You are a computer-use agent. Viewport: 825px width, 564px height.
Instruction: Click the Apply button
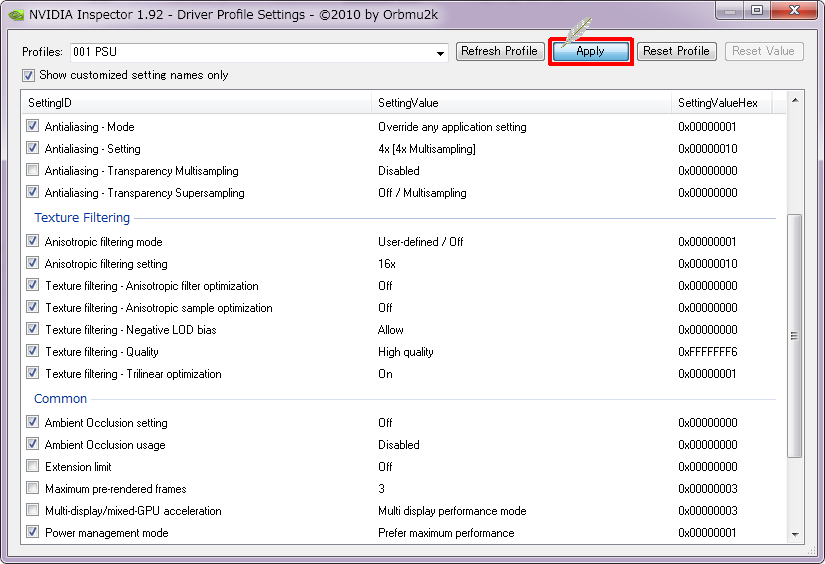click(590, 51)
